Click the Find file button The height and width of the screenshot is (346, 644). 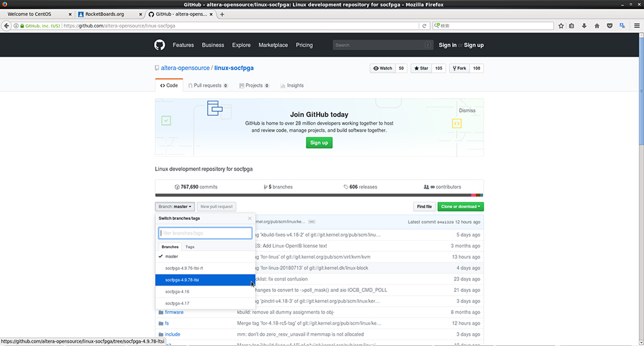(424, 206)
